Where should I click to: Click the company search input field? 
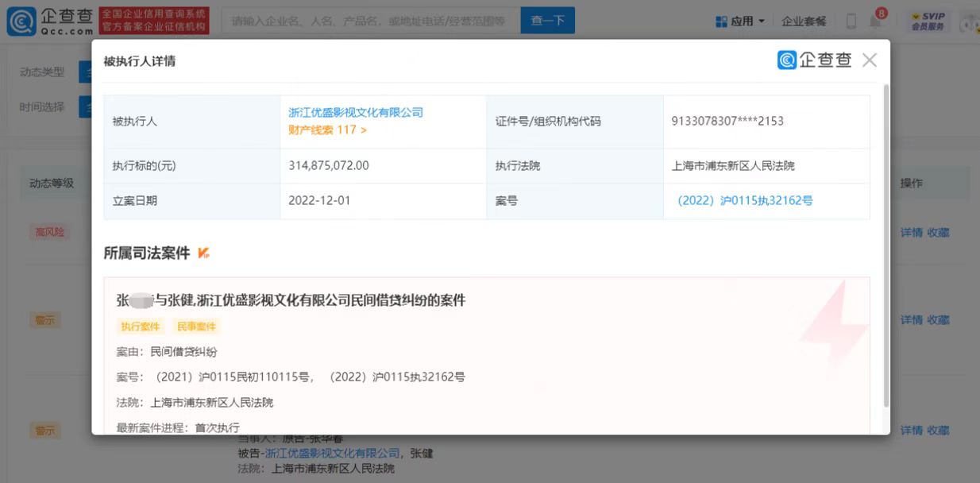pyautogui.click(x=369, y=21)
